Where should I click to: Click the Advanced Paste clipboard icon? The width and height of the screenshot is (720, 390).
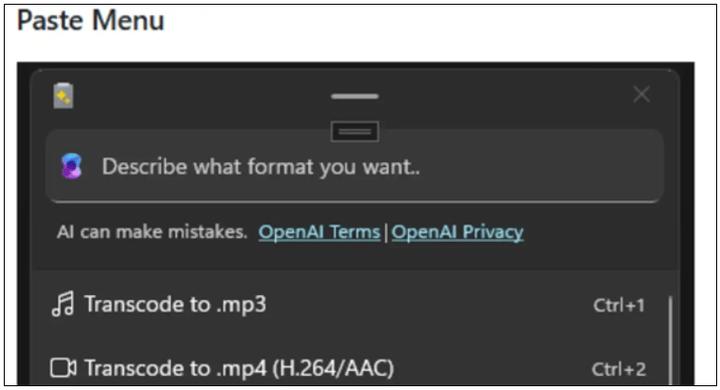point(63,96)
